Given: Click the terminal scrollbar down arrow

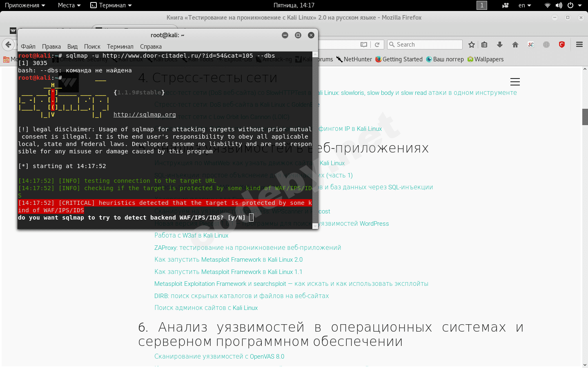Looking at the screenshot, I should click(x=315, y=226).
